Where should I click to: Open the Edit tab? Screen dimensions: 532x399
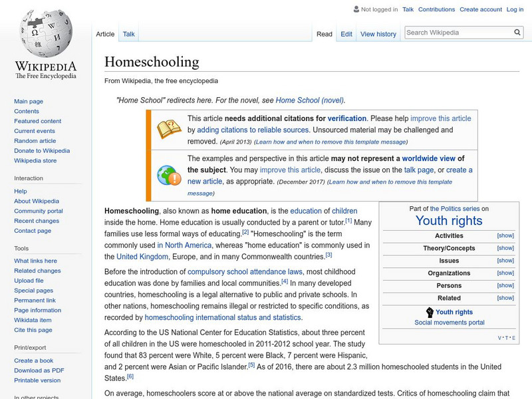(346, 34)
